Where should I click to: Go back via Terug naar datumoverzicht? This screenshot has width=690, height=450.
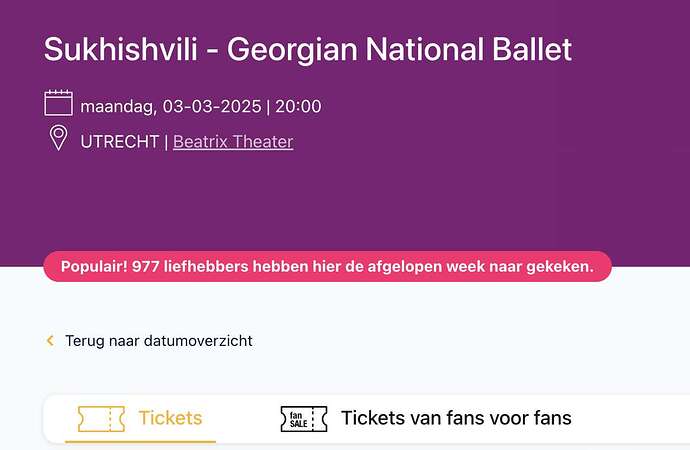pos(159,341)
